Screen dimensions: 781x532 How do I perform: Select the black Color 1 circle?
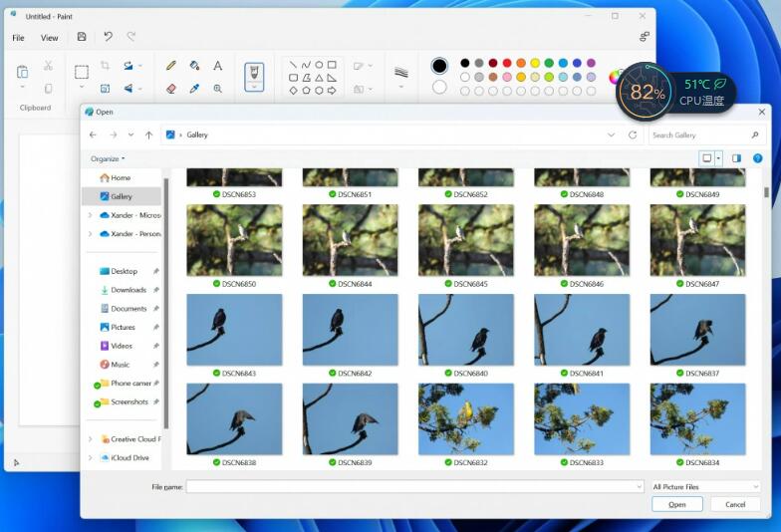click(439, 66)
